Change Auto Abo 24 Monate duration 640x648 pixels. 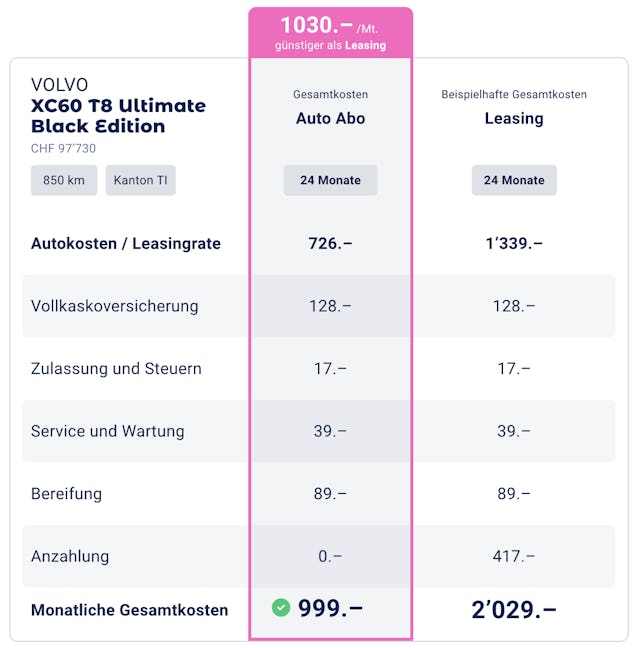(x=330, y=180)
